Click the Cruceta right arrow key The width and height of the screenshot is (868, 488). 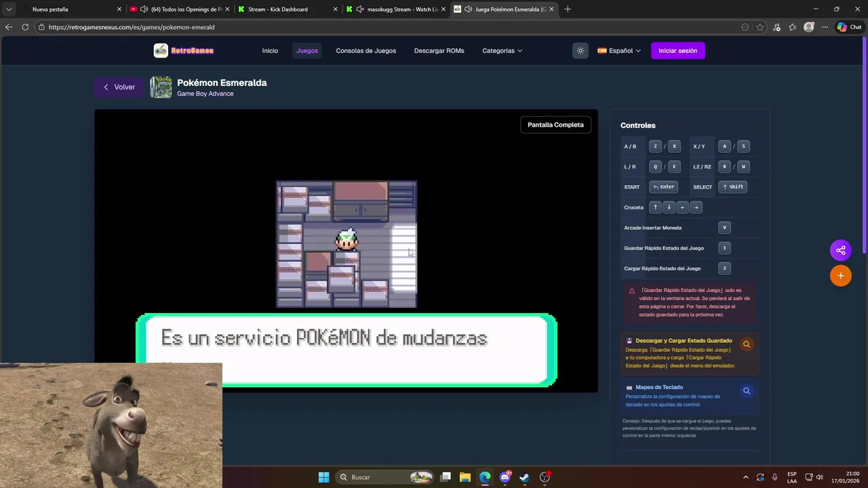(696, 207)
